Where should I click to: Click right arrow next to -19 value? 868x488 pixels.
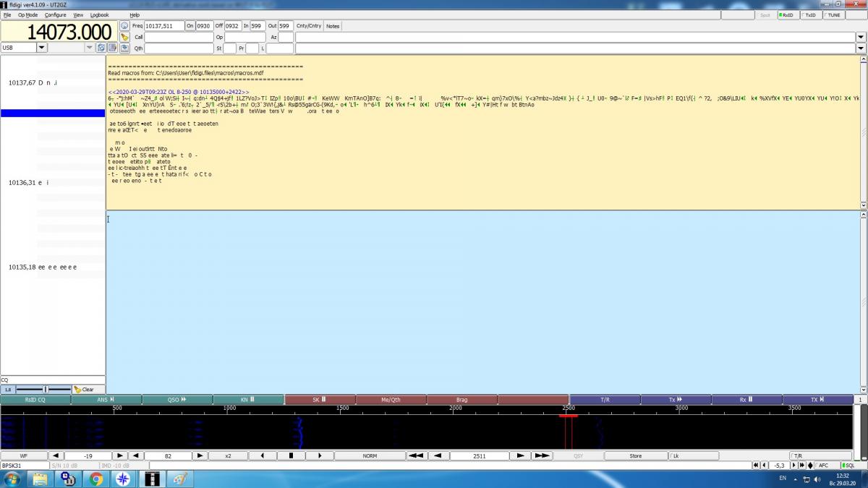120,456
